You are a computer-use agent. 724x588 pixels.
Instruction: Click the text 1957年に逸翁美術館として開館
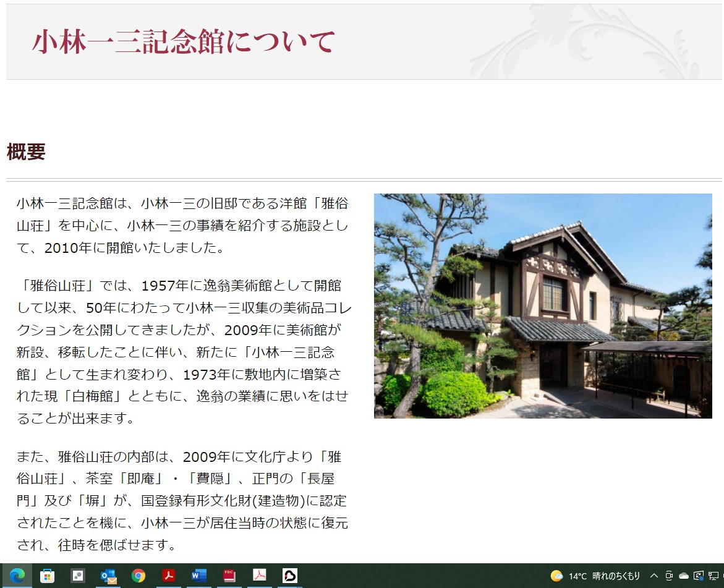(241, 286)
